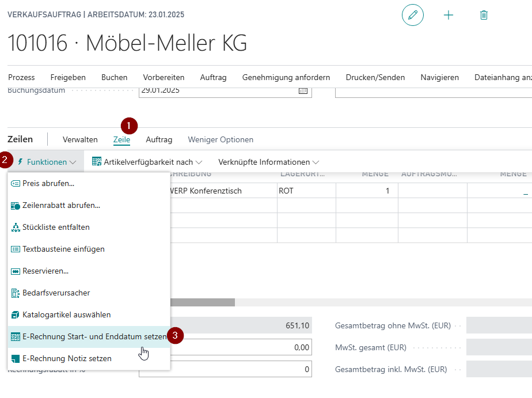Click the pencil edit icon
Screen dimensions: 532x398
(x=412, y=16)
